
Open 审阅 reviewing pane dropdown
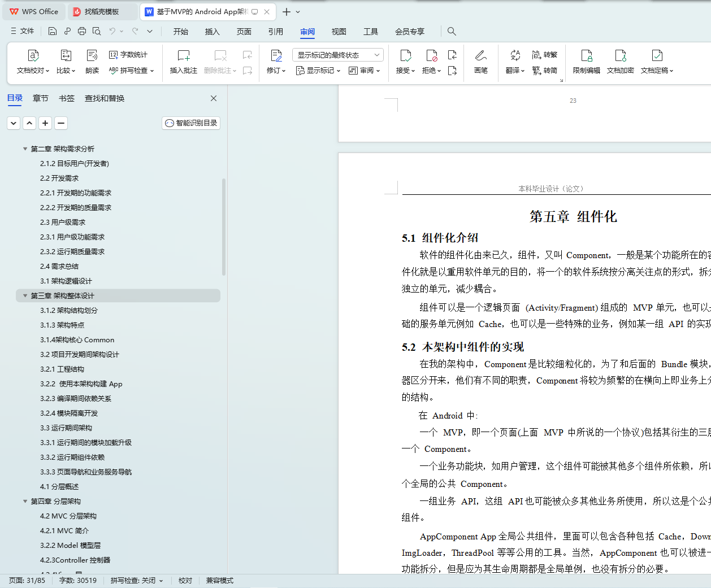[x=365, y=71]
